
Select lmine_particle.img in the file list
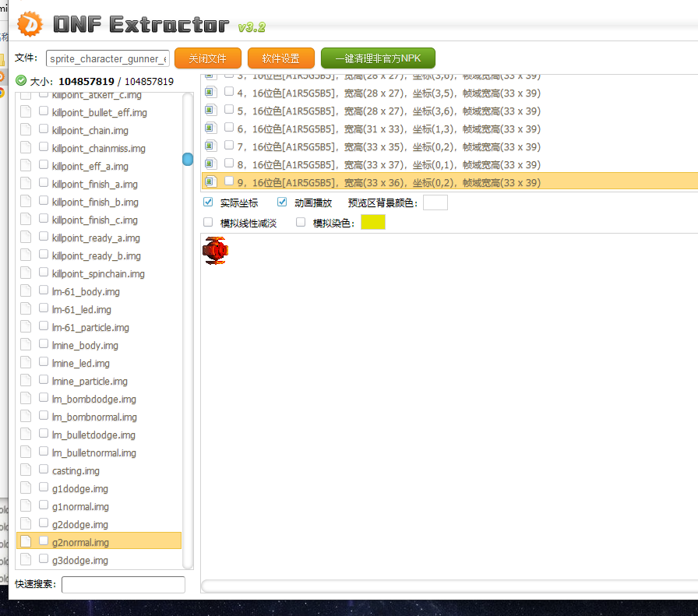[90, 381]
